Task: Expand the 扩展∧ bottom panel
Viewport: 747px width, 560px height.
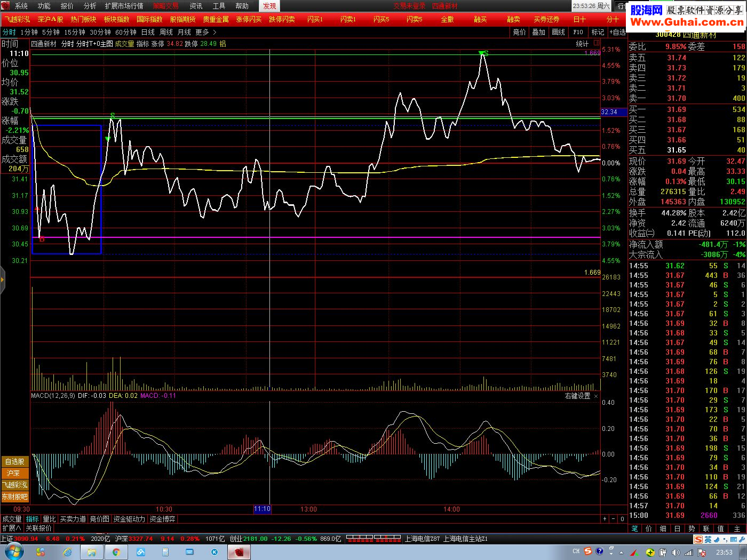Action: click(x=12, y=529)
